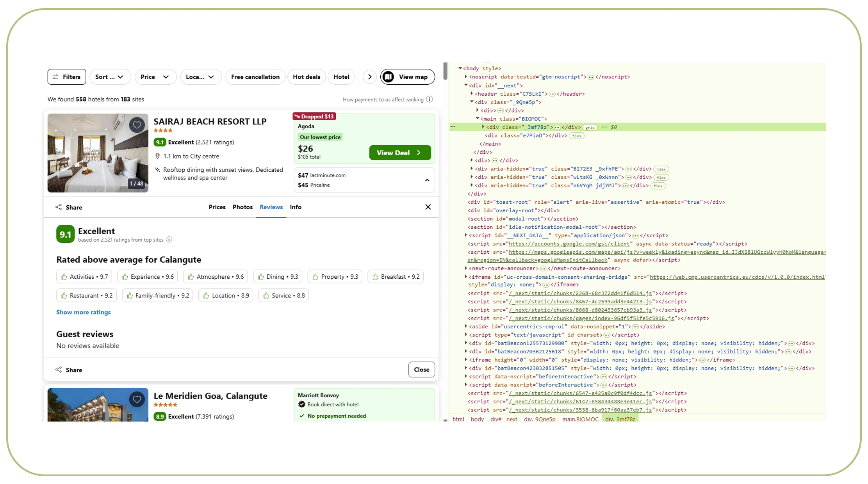Click the Breakfast 9.2 thumbs-up icon
868x484 pixels.
point(375,277)
